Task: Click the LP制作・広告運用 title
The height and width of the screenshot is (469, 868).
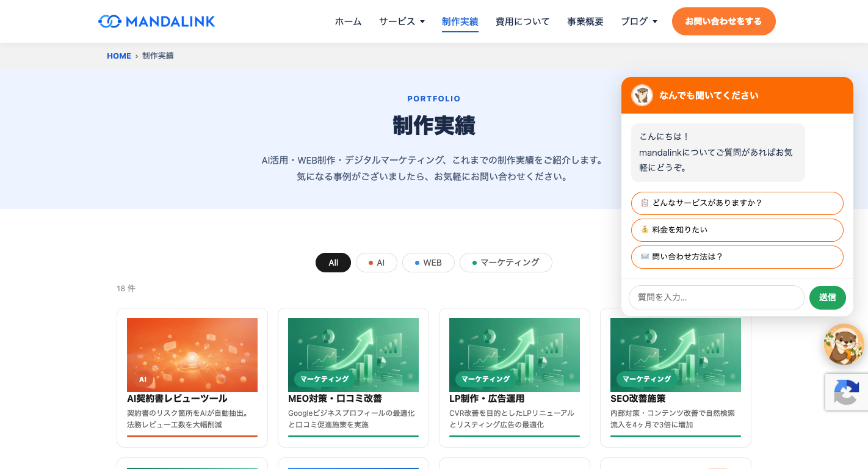Action: click(x=487, y=399)
